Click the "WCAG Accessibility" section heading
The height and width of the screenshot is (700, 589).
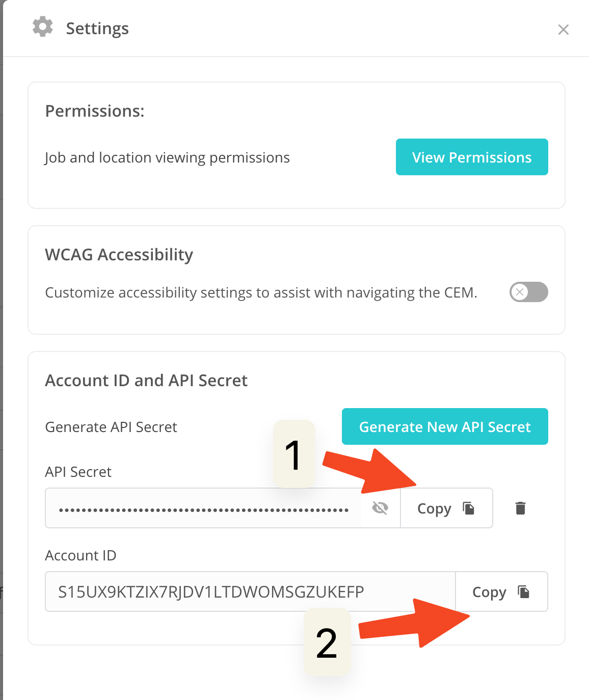tap(119, 254)
